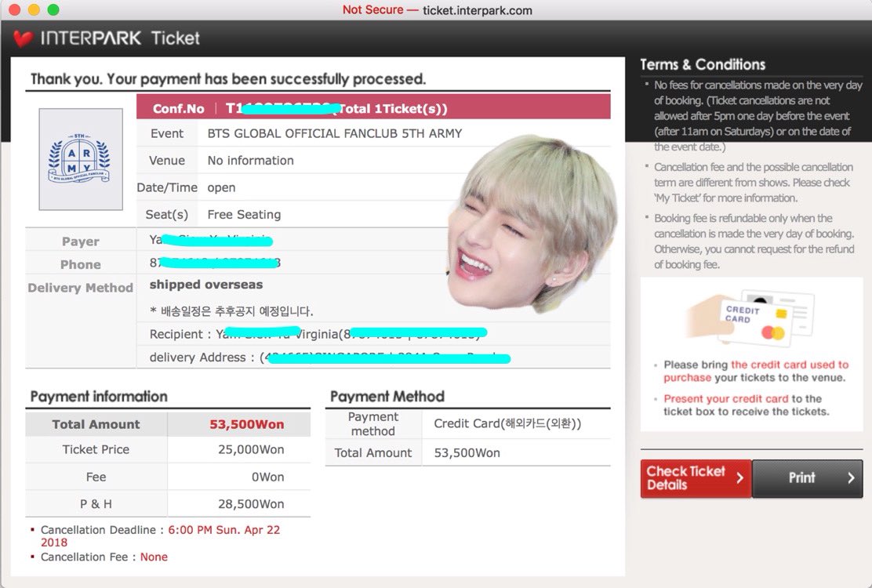Click the Venue value No information
Image resolution: width=872 pixels, height=588 pixels.
click(250, 161)
